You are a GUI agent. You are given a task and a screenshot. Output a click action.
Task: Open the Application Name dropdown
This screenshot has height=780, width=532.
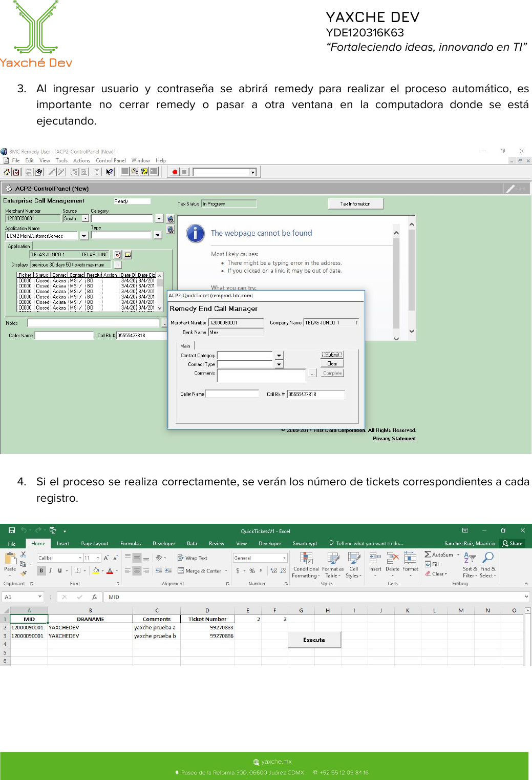84,236
